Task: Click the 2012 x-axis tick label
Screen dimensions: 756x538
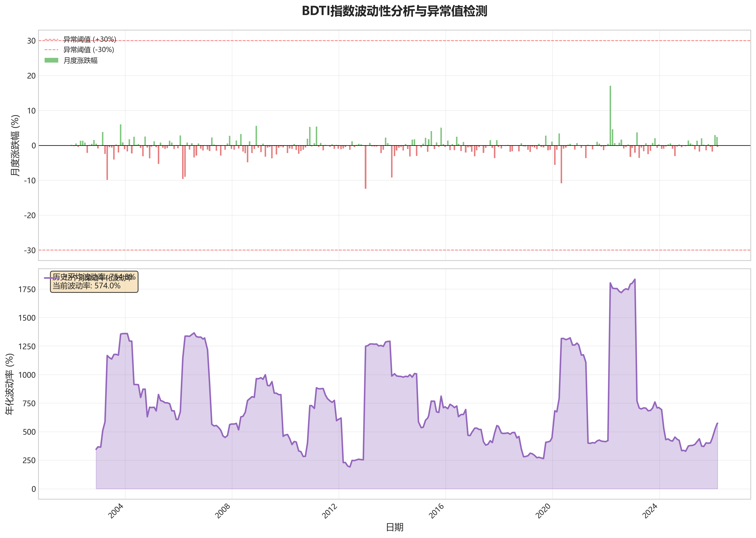Action: pos(330,511)
